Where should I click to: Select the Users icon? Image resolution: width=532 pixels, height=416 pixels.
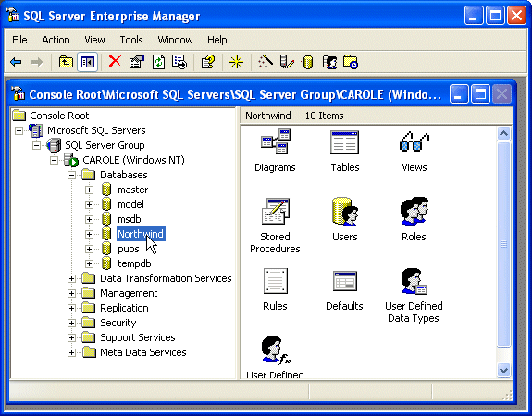pyautogui.click(x=345, y=212)
